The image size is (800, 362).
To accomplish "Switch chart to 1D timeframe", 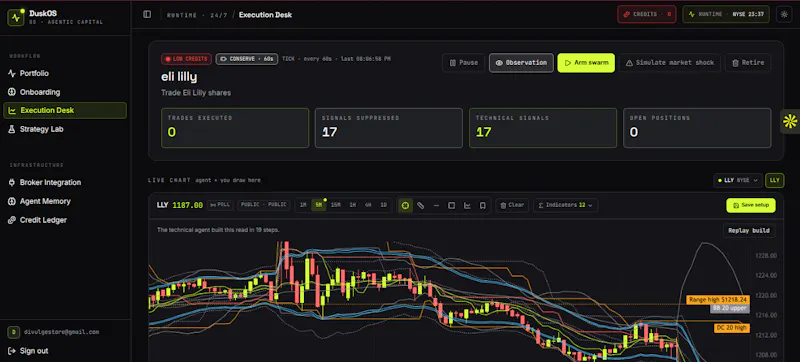I will (x=384, y=205).
